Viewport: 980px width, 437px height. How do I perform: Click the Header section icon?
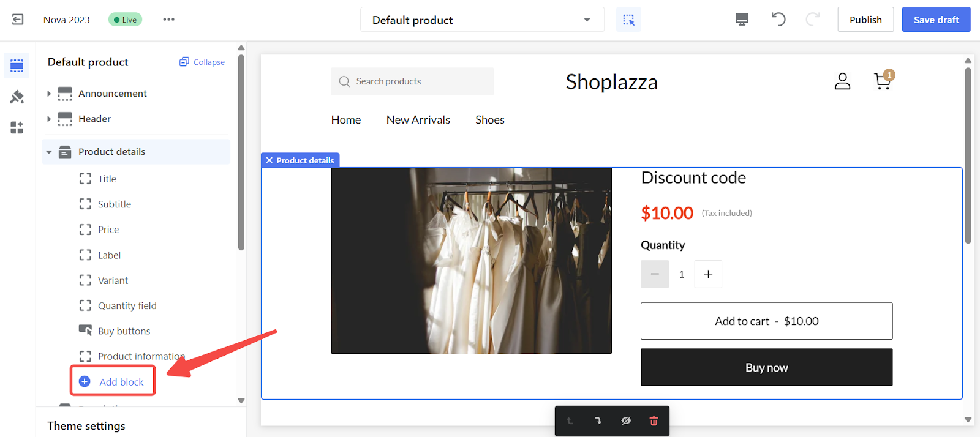(x=65, y=119)
